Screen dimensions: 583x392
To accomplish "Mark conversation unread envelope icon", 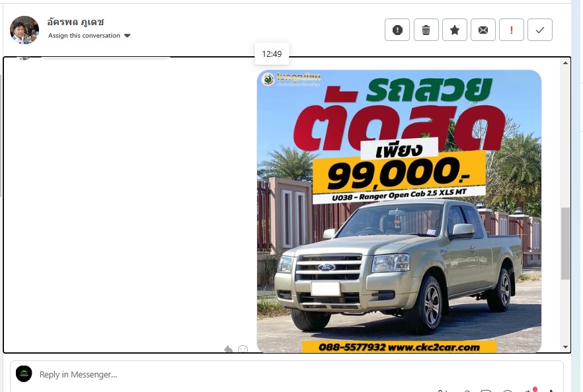I will pyautogui.click(x=483, y=30).
